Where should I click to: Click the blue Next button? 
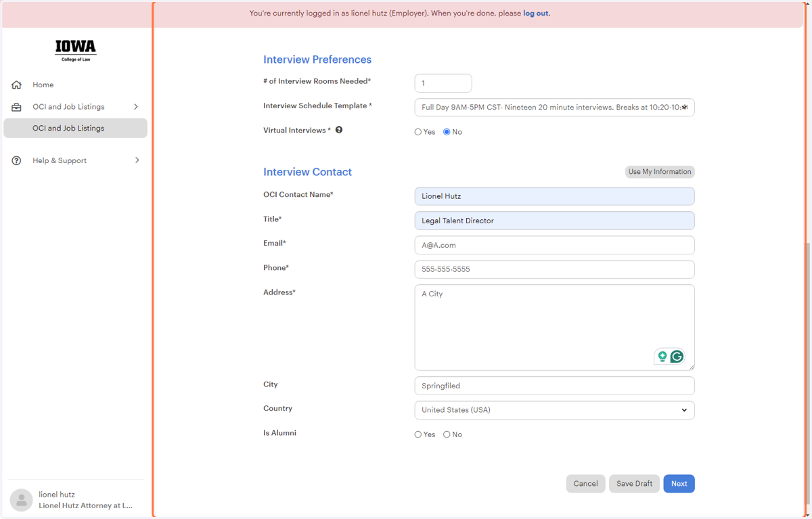[679, 484]
